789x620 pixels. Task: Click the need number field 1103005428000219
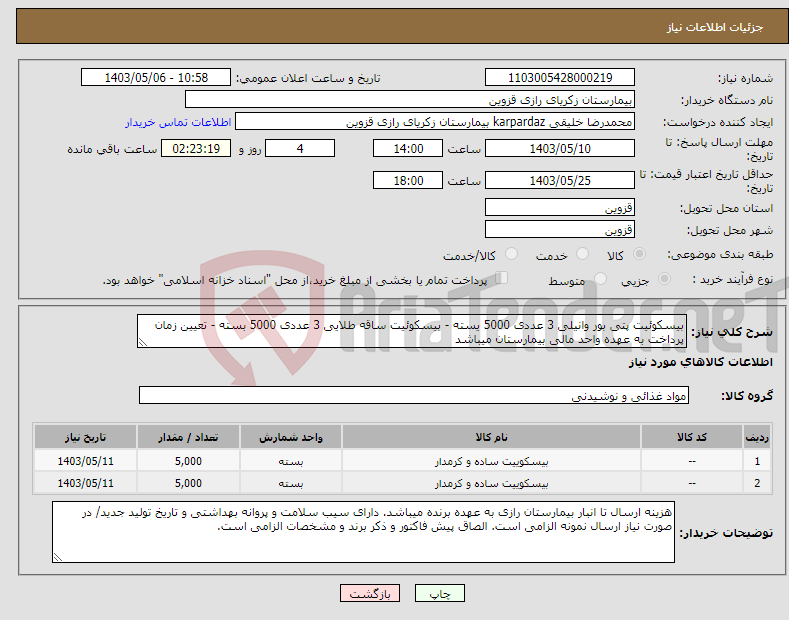coord(560,78)
